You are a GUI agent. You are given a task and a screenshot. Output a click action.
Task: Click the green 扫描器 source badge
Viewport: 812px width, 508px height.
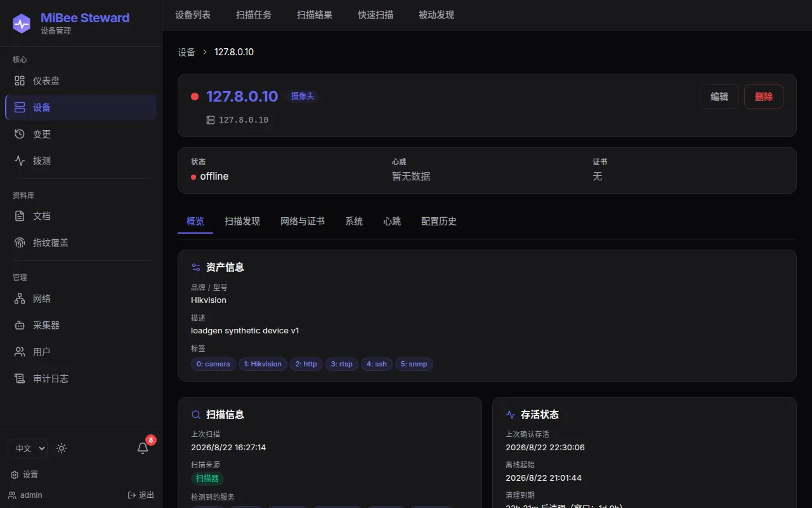[x=207, y=478]
